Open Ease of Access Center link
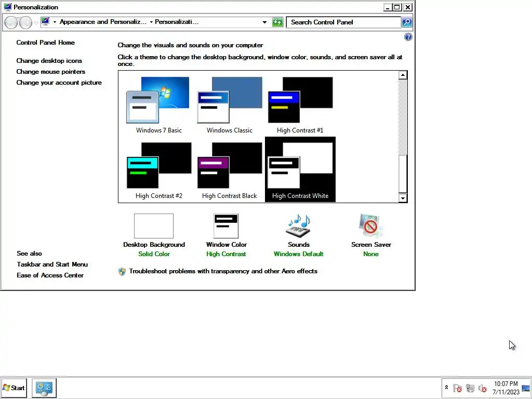Viewport: 532px width, 399px height. tap(50, 275)
